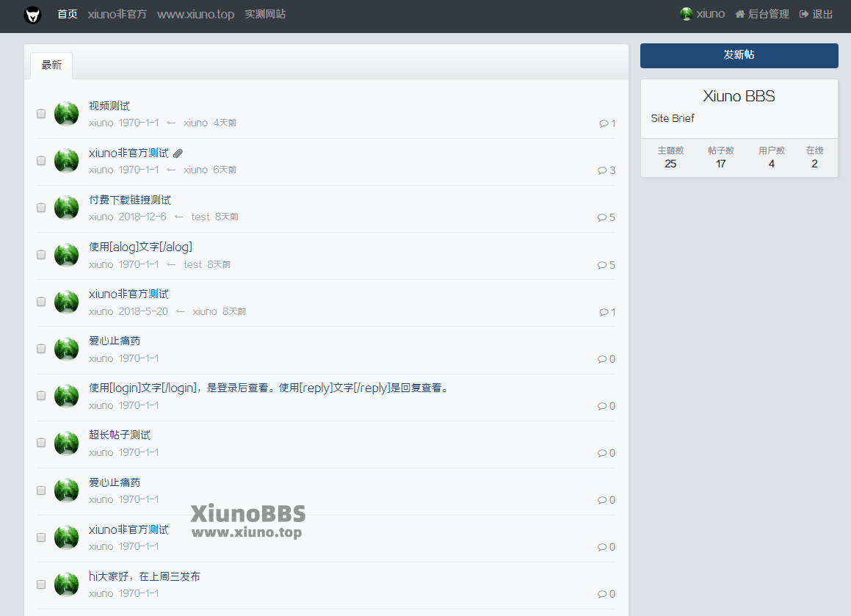851x616 pixels.
Task: Click reply bubble on 2018-5-20 thread row
Action: [x=604, y=312]
